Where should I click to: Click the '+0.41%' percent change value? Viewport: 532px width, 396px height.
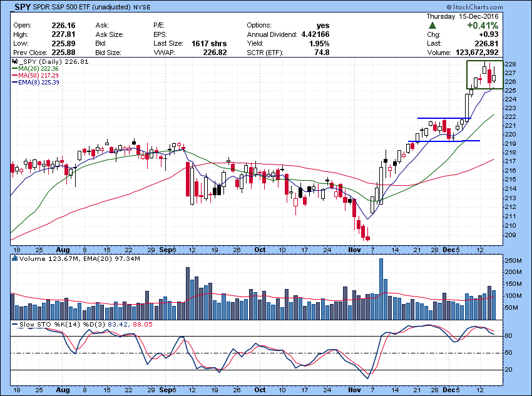click(x=483, y=26)
